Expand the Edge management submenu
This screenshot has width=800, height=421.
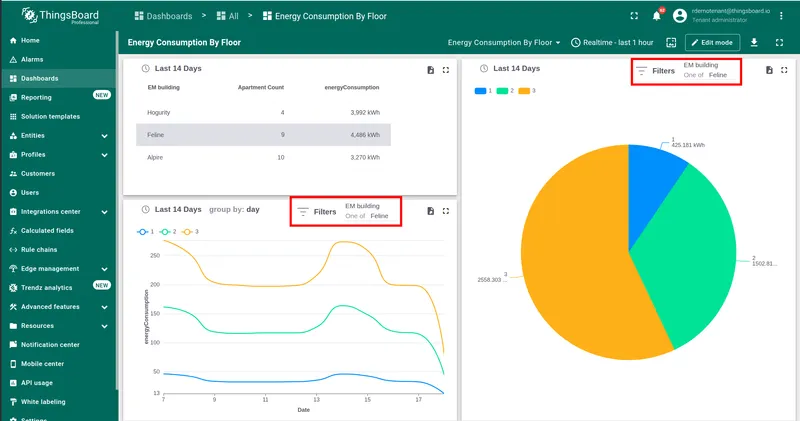tap(104, 269)
